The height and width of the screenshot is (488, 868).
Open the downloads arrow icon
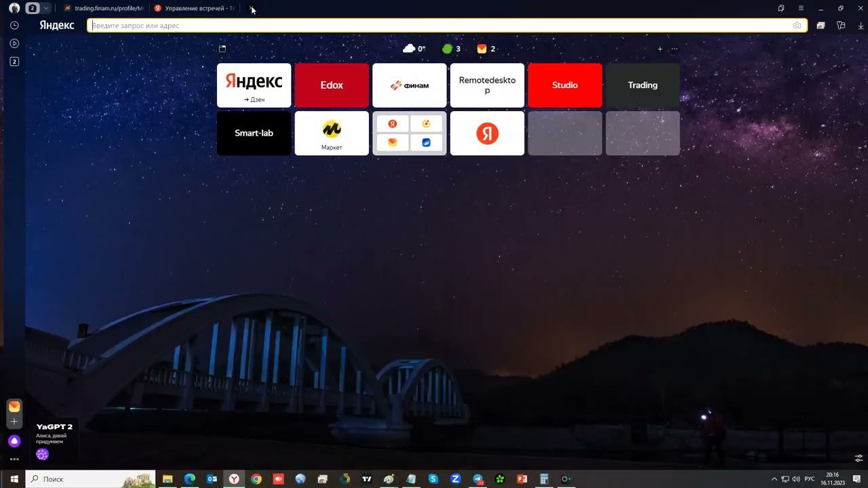pyautogui.click(x=861, y=26)
